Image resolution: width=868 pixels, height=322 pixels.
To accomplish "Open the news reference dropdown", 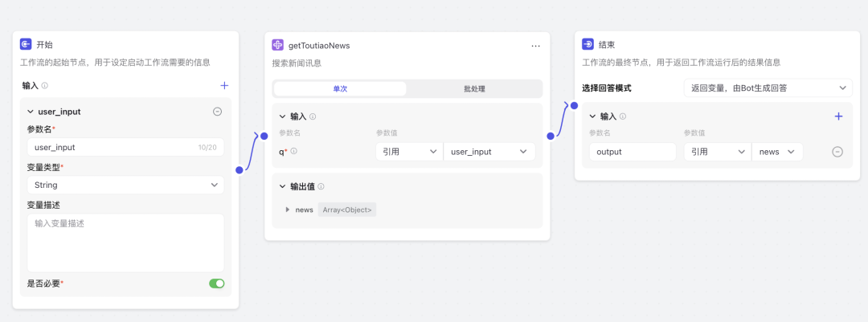I will pos(777,152).
